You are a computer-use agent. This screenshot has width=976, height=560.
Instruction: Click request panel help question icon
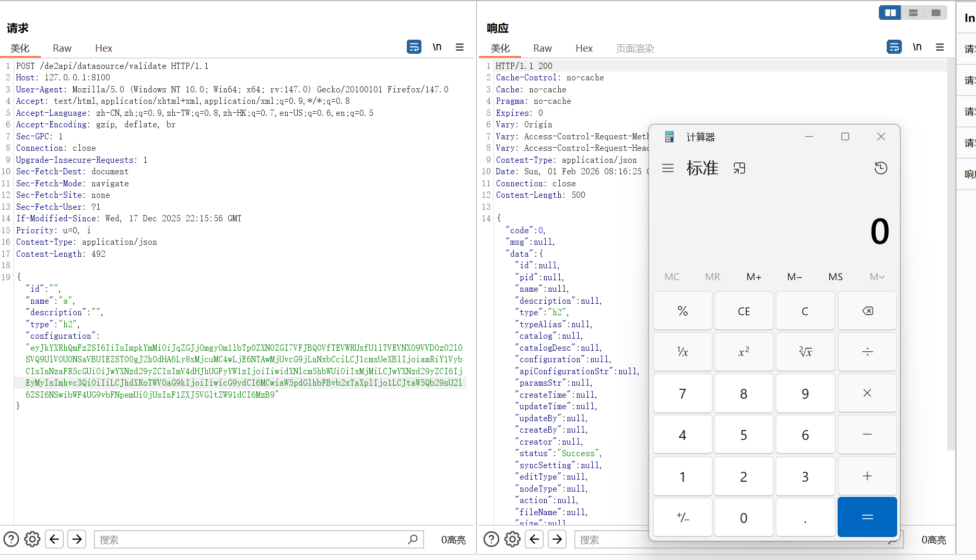[x=11, y=539]
